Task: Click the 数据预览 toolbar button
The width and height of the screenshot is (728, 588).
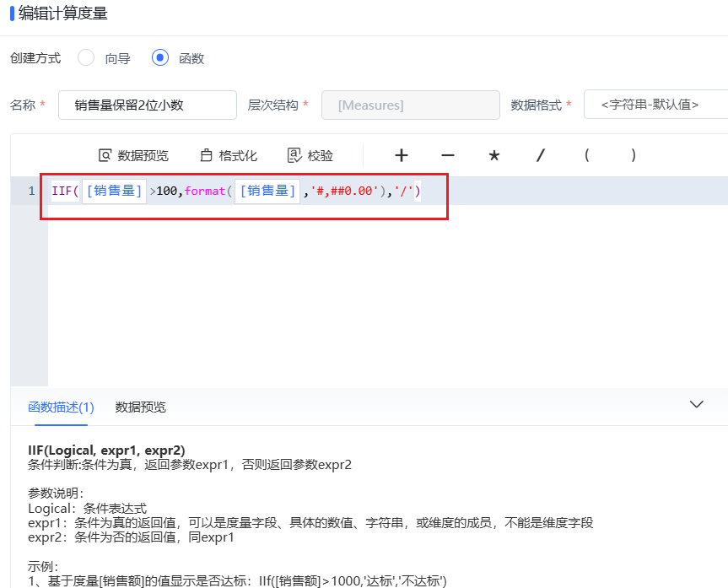Action: 133,155
